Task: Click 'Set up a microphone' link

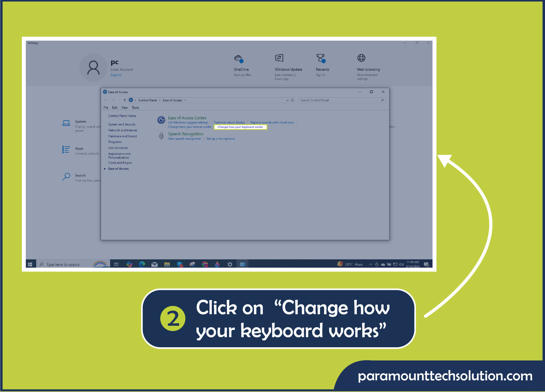Action: (220, 139)
